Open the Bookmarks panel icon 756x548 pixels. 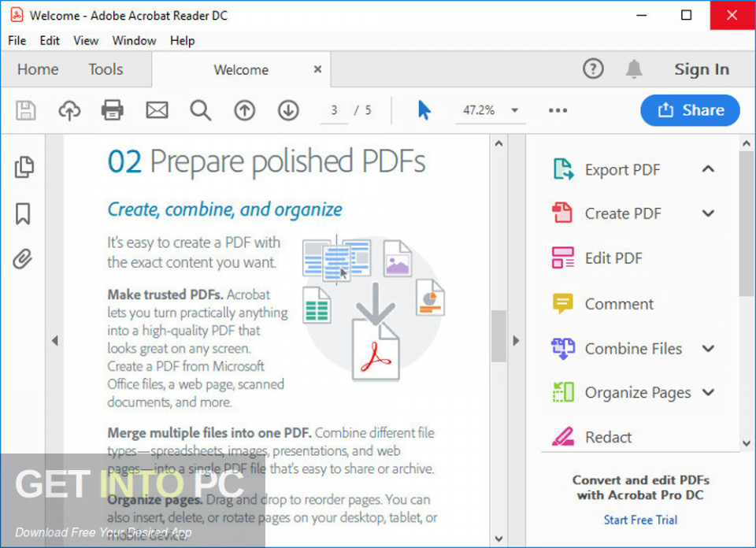[x=23, y=213]
